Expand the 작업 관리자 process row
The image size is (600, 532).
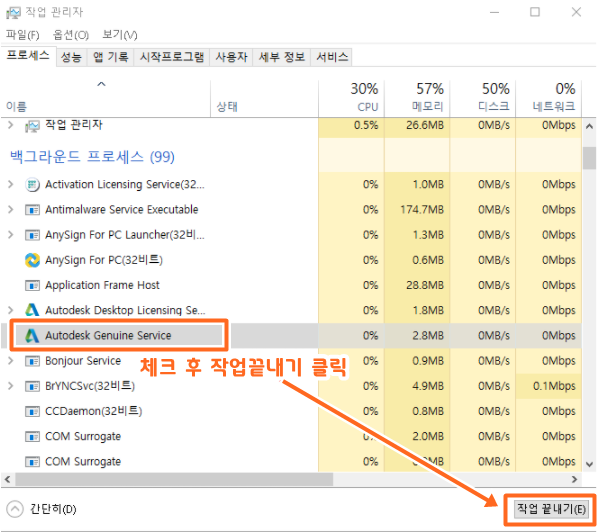tap(11, 125)
